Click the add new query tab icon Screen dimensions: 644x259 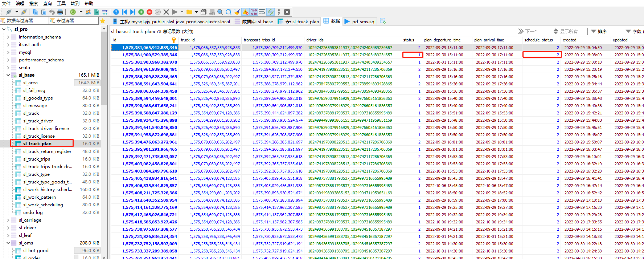383,21
